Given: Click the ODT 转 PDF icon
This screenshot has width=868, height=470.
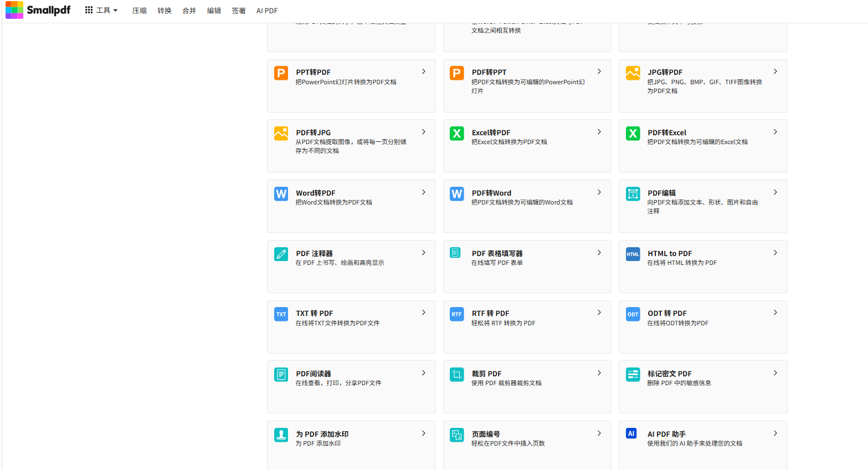Looking at the screenshot, I should [x=633, y=314].
